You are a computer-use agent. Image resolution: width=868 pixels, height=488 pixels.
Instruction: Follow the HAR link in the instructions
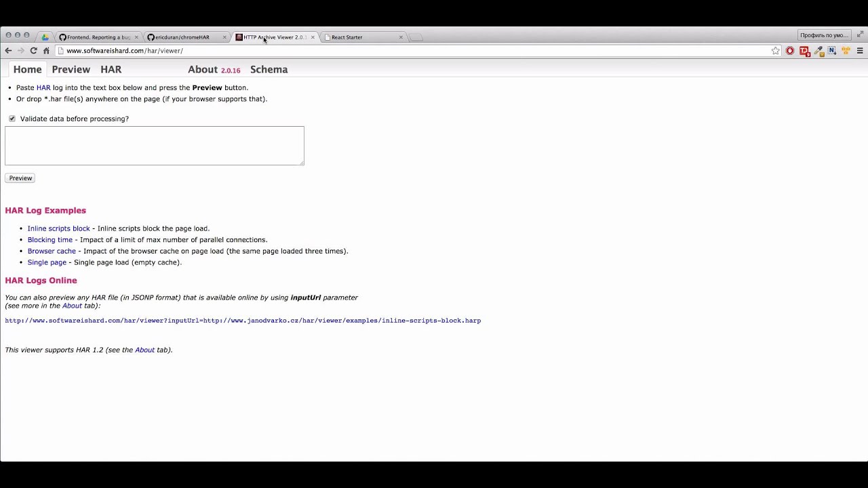pos(43,87)
